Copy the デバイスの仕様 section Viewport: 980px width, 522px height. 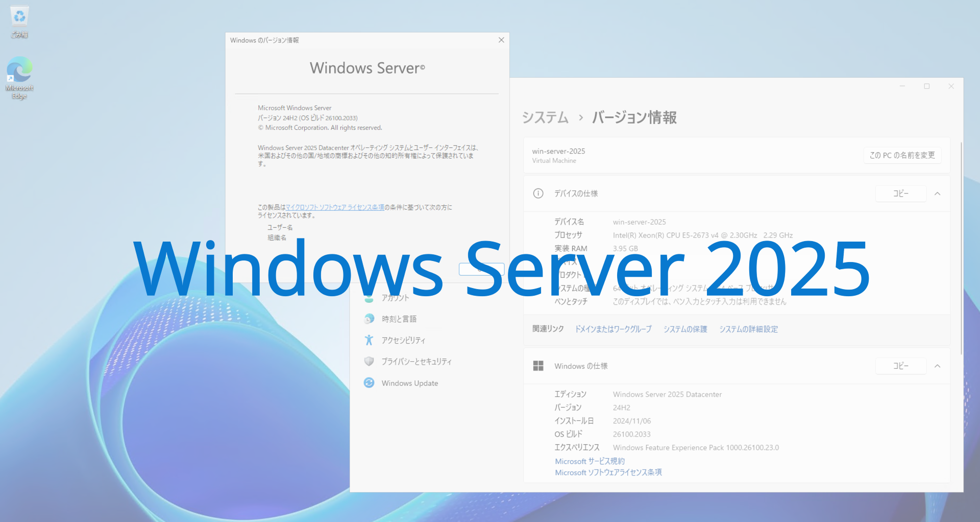[x=901, y=194]
